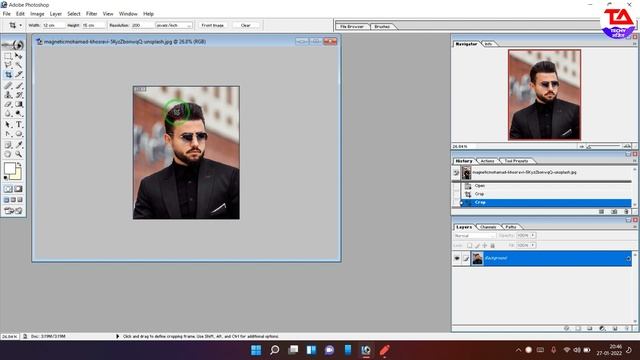Image resolution: width=640 pixels, height=360 pixels.
Task: Open the Image menu
Action: 37,14
